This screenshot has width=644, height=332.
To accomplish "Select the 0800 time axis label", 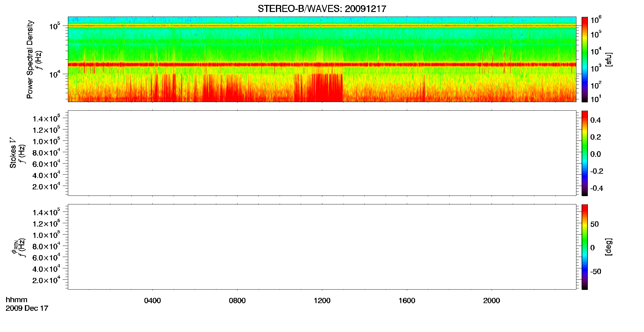I will tap(237, 301).
